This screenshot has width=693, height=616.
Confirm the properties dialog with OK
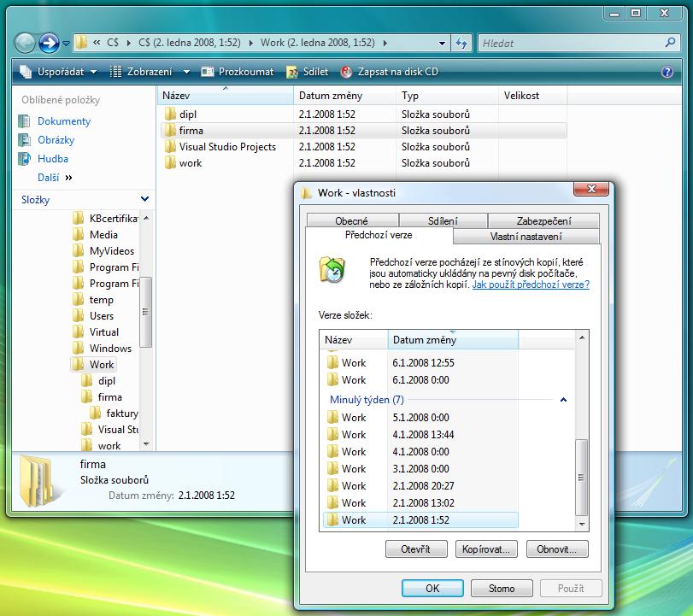coord(432,588)
